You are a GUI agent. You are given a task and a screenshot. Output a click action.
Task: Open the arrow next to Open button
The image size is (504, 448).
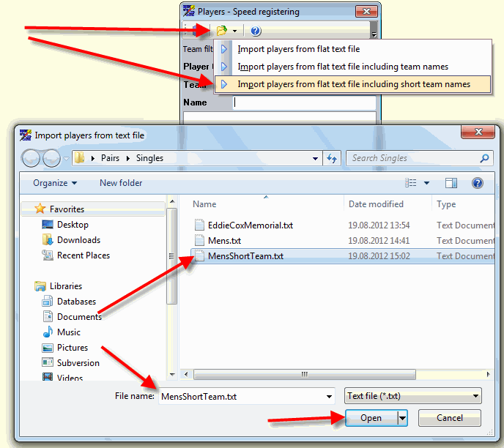(x=402, y=418)
